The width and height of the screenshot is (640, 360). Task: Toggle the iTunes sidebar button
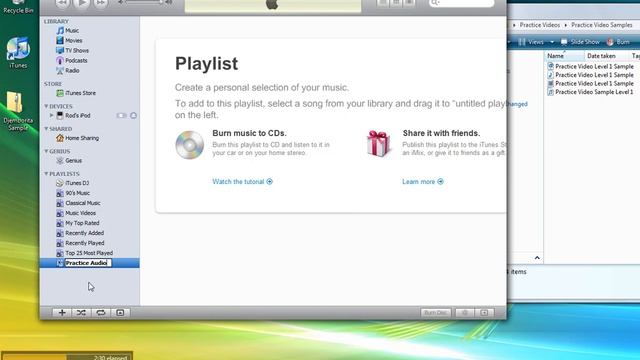(484, 313)
